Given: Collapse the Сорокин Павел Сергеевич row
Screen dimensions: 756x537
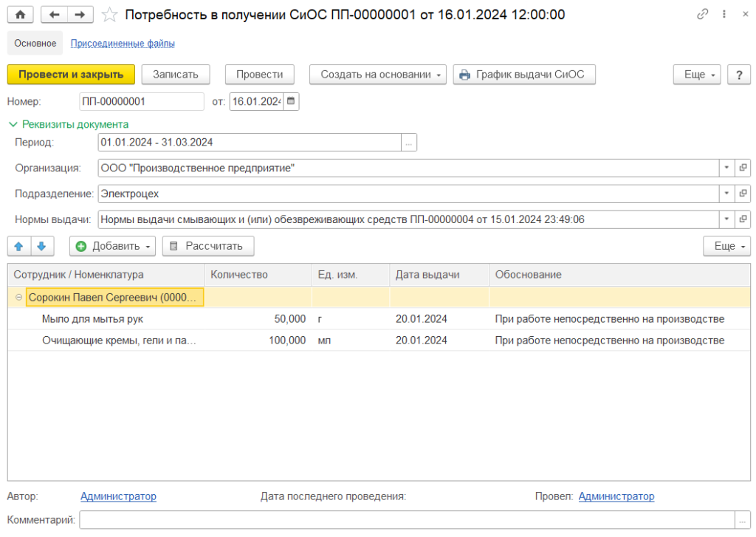Looking at the screenshot, I should coord(18,298).
